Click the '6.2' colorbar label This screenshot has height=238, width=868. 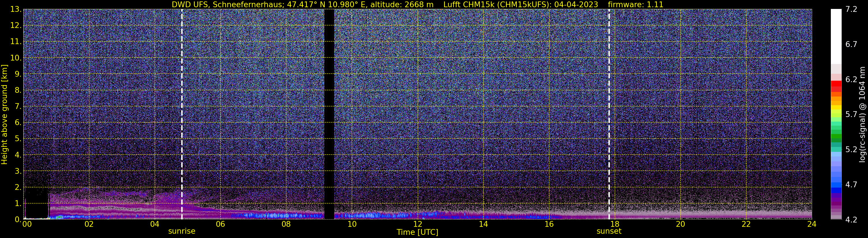click(851, 80)
